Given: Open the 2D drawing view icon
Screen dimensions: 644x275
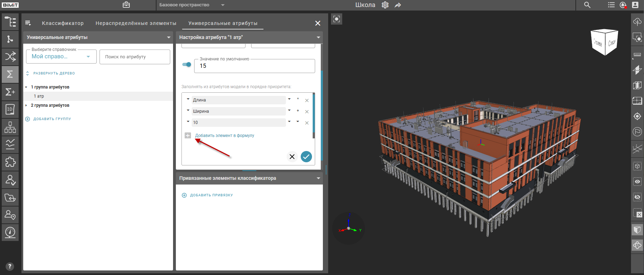Looking at the screenshot, I should [10, 109].
